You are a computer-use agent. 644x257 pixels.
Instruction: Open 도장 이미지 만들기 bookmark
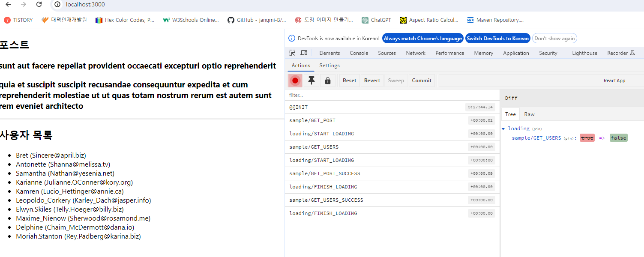(324, 20)
